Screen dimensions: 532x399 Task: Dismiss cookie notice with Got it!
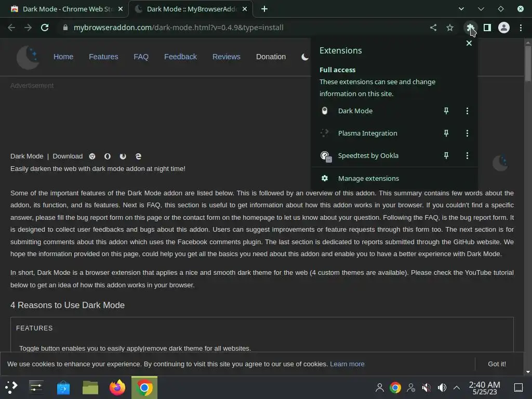[497, 364]
